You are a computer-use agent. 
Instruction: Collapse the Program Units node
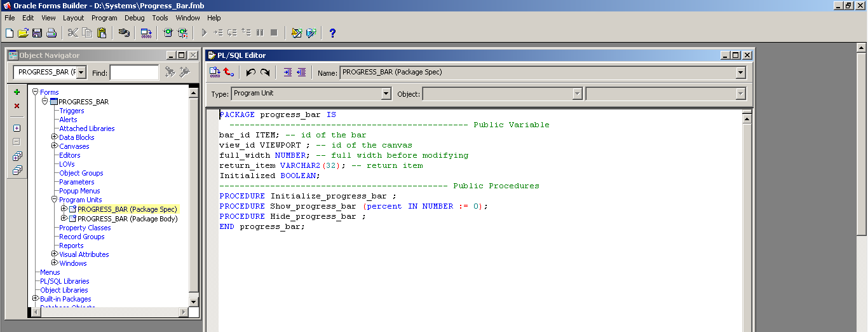coord(54,199)
